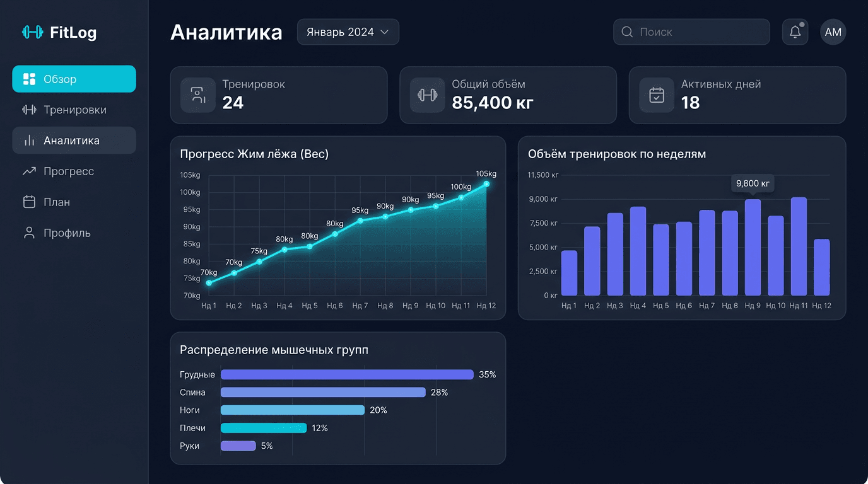Switch to the Тренировки section

[x=74, y=109]
